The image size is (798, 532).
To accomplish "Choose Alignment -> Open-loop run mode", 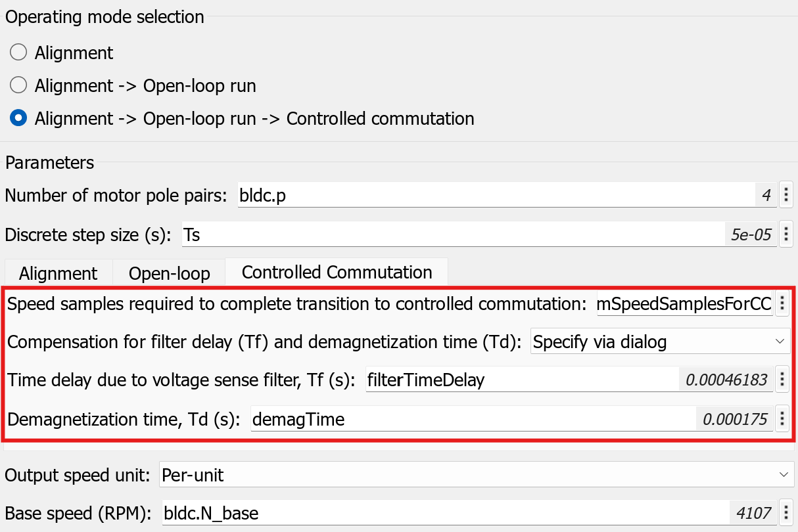I will [x=18, y=85].
